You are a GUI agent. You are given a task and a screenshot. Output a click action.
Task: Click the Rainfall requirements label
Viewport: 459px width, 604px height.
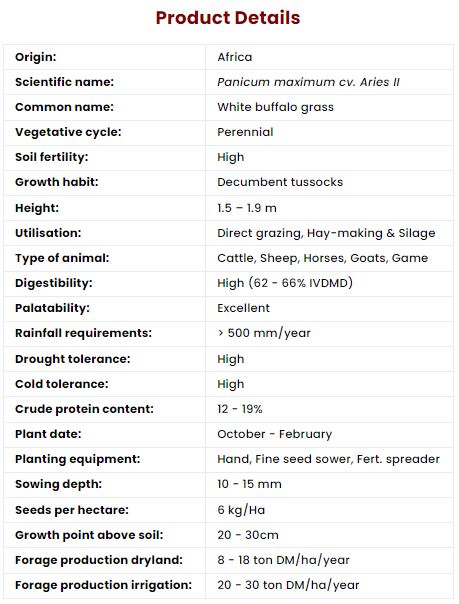click(x=84, y=333)
